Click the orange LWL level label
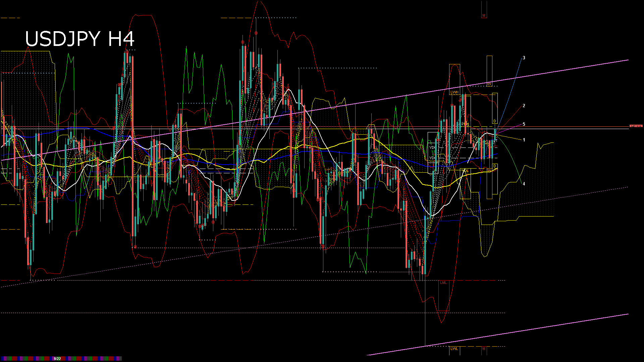 point(454,349)
